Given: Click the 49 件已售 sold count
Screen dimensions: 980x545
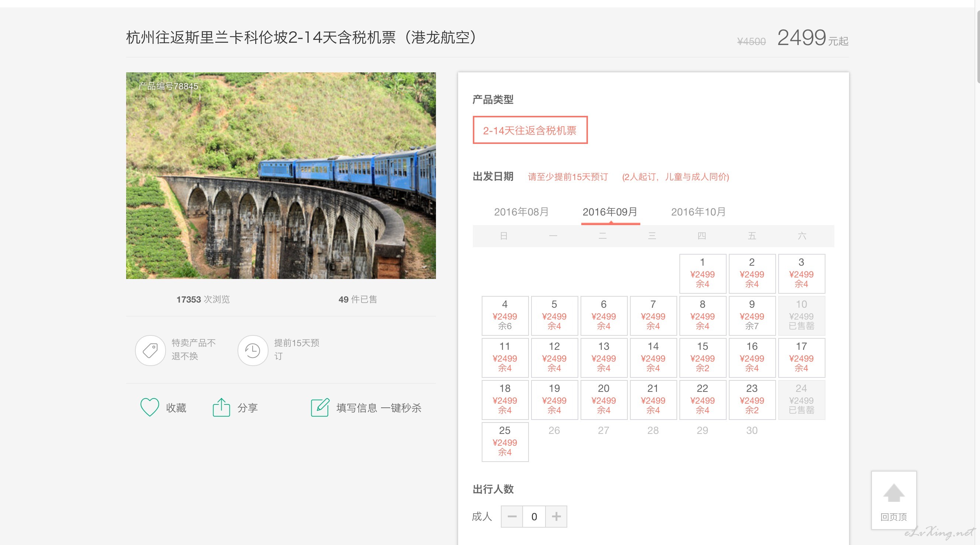Looking at the screenshot, I should (358, 299).
